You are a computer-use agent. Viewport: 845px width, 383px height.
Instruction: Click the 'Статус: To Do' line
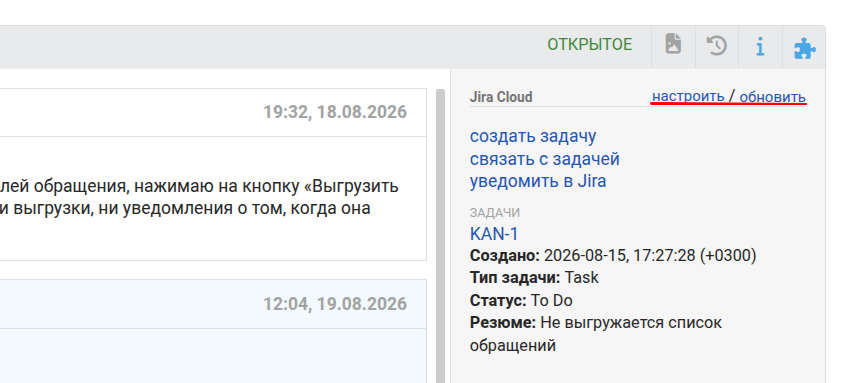point(521,300)
